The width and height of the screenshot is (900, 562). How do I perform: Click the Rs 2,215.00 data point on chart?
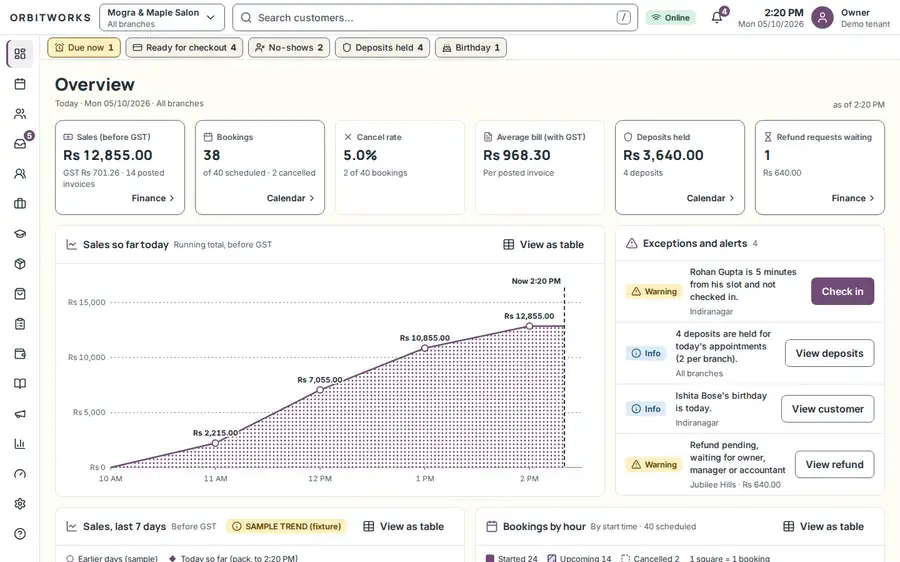tap(215, 443)
